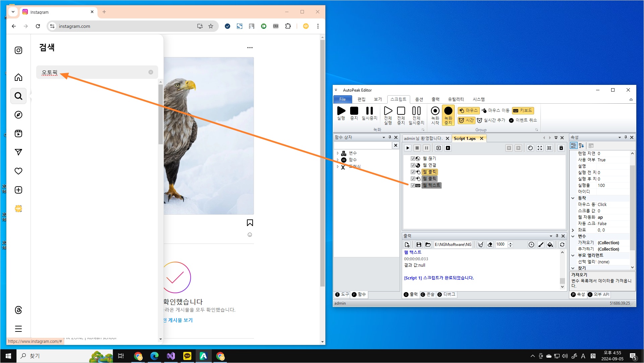Click the 게시물 보기 link on Instagram
The image size is (644, 363).
click(180, 320)
